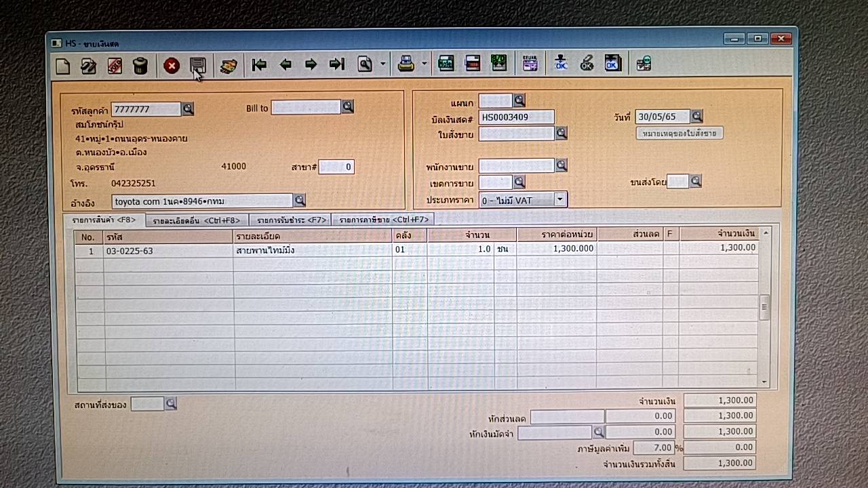The height and width of the screenshot is (488, 868).
Task: Open the พนักงานขาย lookup magnifier
Action: coord(561,165)
